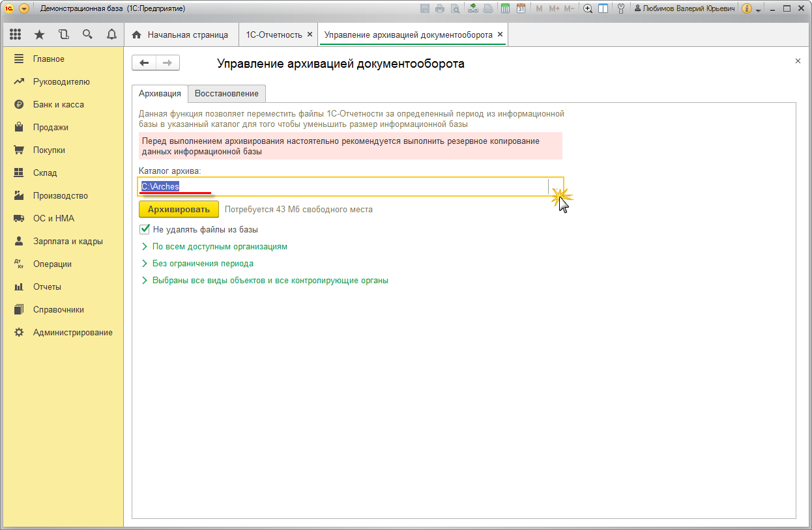Close the form with the x button
Image resolution: width=812 pixels, height=530 pixels.
tap(798, 61)
